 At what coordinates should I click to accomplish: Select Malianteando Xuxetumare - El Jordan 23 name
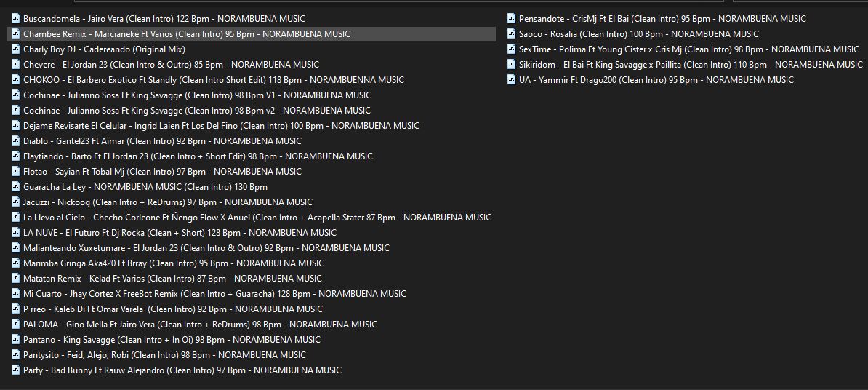[206, 248]
